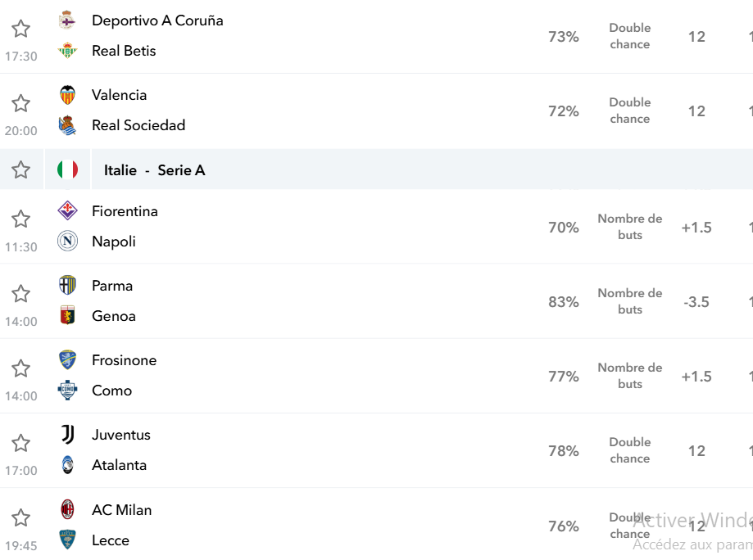Screen dimensions: 753x560
Task: Click the Napoli club crest
Action: coord(67,241)
